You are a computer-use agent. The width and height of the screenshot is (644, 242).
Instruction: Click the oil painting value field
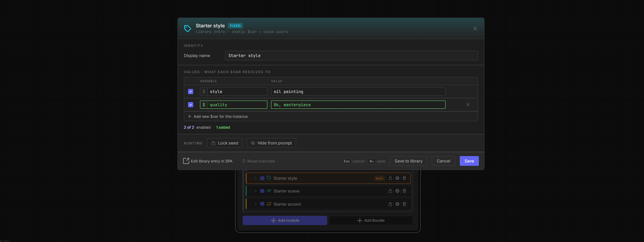[358, 92]
